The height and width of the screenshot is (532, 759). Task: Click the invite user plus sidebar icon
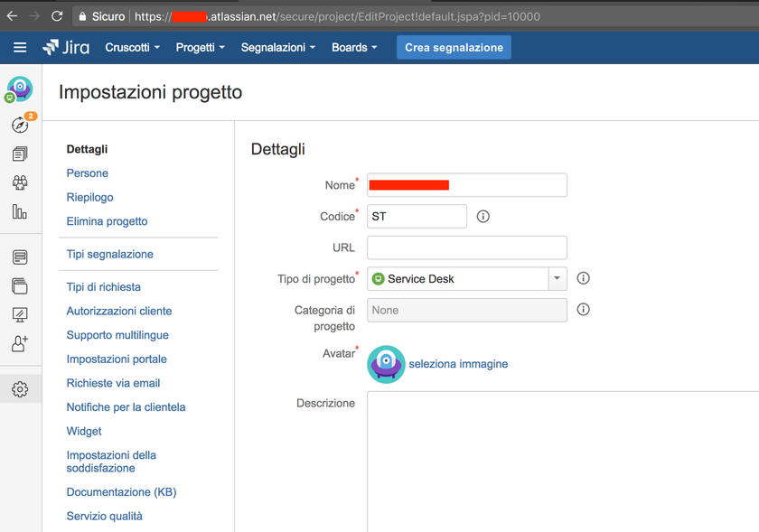click(20, 344)
